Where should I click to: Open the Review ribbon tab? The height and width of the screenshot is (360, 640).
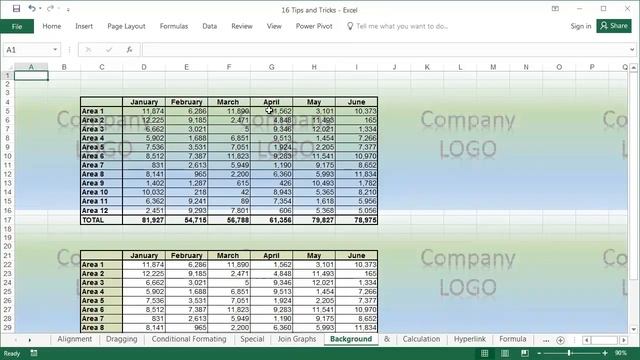[x=242, y=26]
